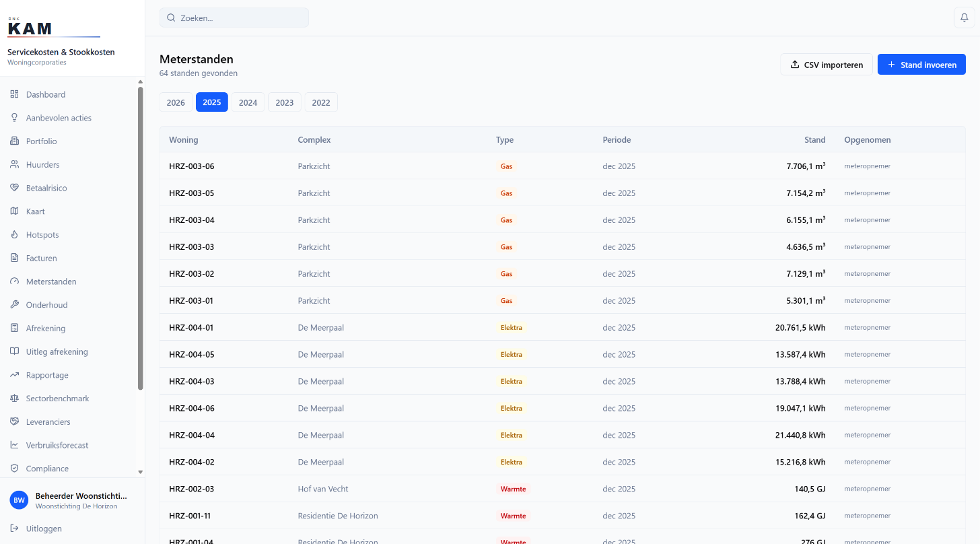This screenshot has width=980, height=544.
Task: Select the 2024 year tab
Action: pos(248,102)
